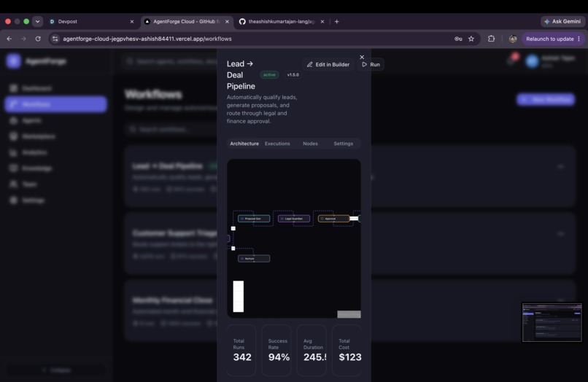The width and height of the screenshot is (588, 382).
Task: Click the Total Runs 342 card
Action: pos(241,350)
